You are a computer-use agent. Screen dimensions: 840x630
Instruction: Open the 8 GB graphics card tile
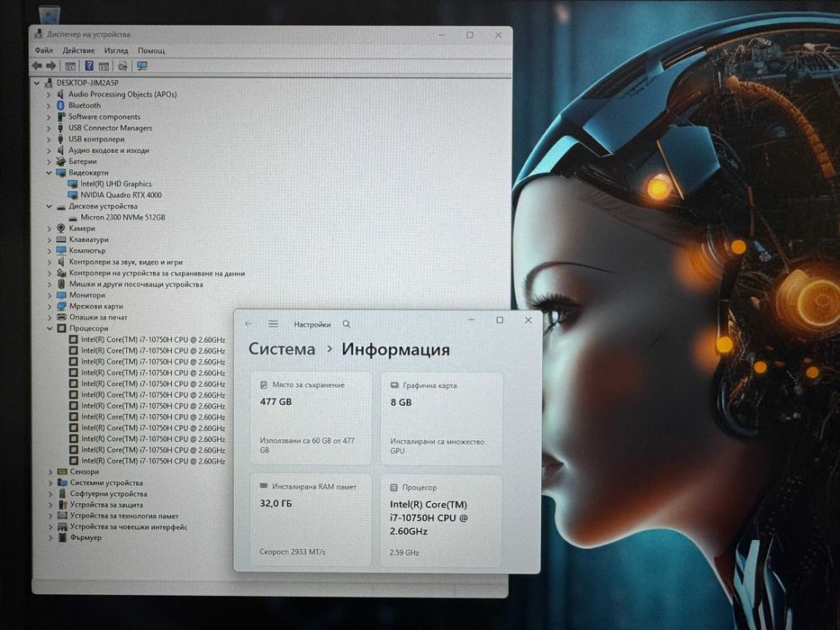(441, 418)
